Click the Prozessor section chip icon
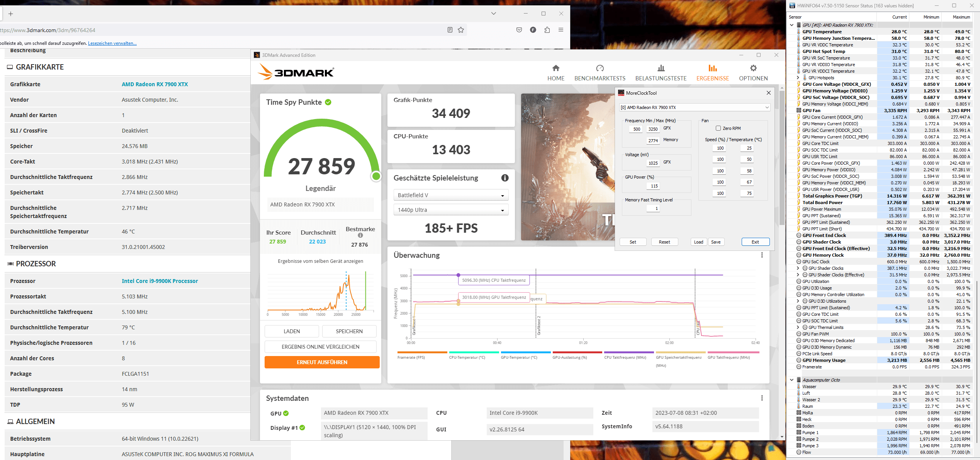 pos(10,264)
